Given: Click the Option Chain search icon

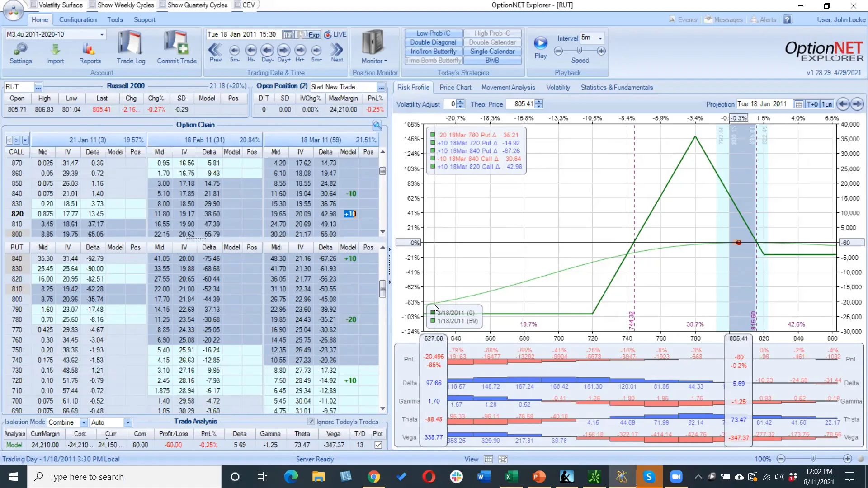Looking at the screenshot, I should pyautogui.click(x=377, y=125).
